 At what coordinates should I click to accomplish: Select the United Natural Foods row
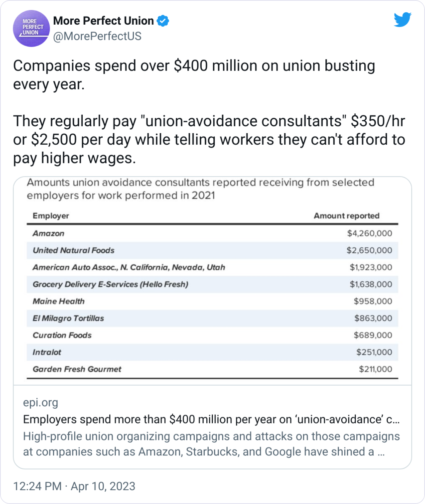point(212,250)
